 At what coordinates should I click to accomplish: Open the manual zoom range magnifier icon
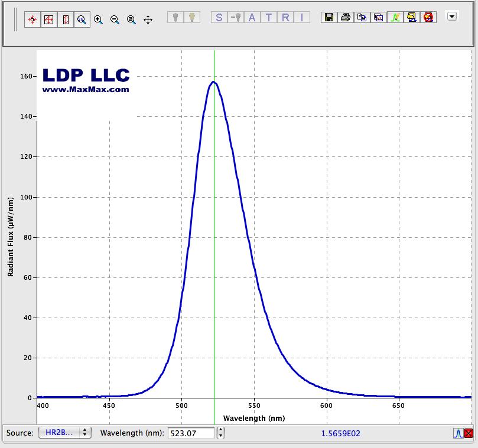[82, 20]
